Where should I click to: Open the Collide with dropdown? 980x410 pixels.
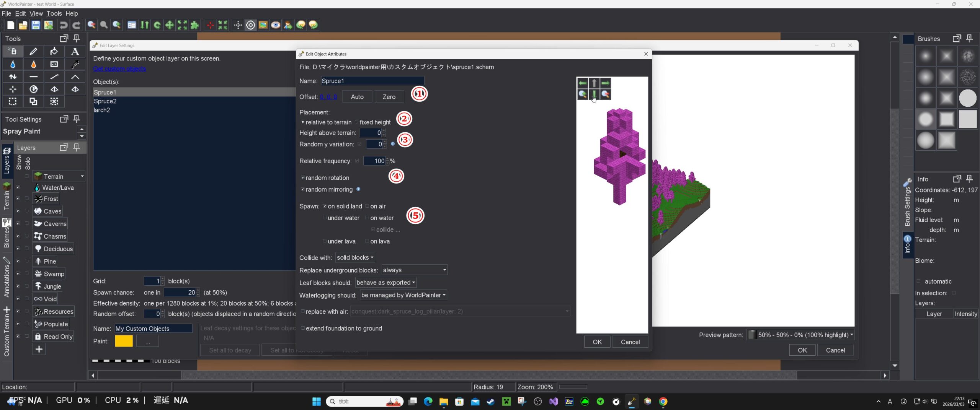pos(354,257)
